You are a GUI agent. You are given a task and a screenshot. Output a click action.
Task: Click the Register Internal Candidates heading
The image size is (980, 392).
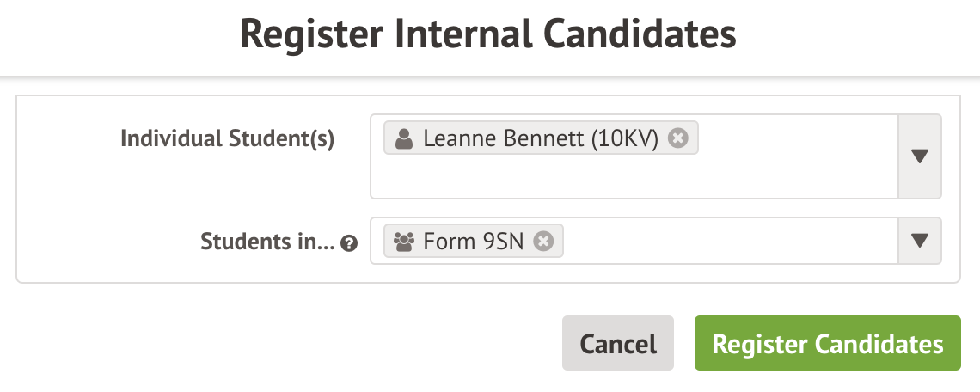(488, 35)
